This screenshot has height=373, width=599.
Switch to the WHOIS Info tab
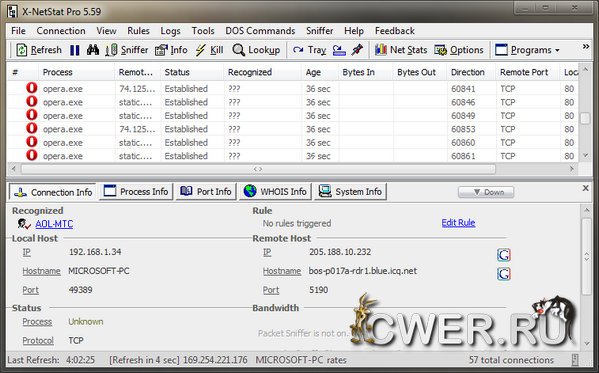275,191
